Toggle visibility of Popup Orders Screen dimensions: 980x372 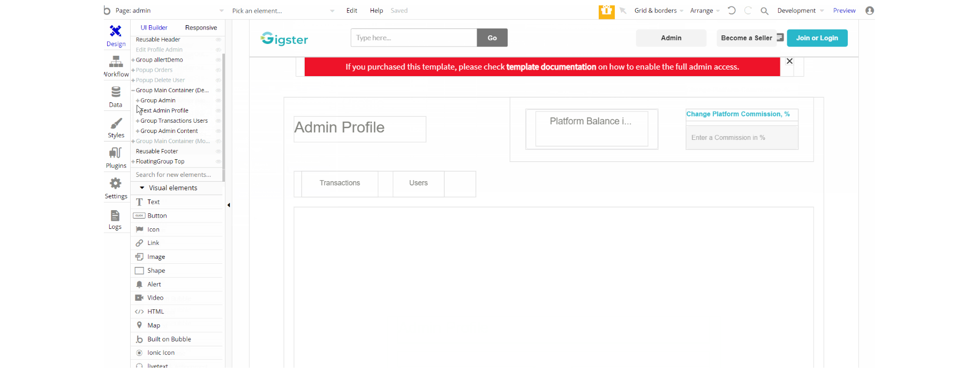(x=218, y=70)
